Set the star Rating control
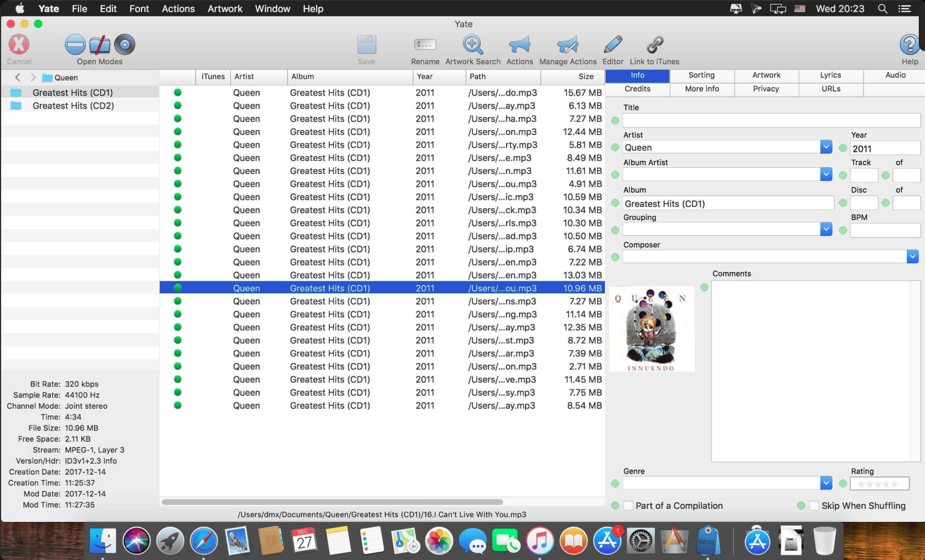The width and height of the screenshot is (925, 560). [879, 484]
